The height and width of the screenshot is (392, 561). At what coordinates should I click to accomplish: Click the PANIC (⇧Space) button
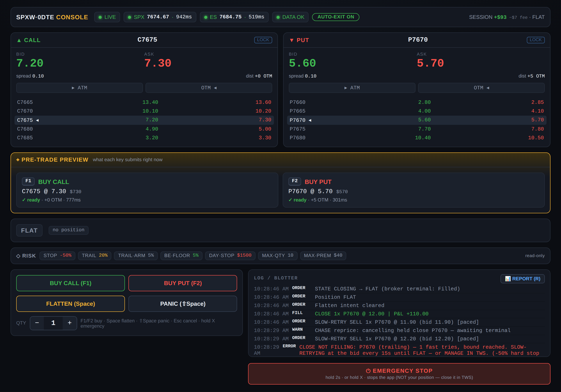(x=183, y=304)
